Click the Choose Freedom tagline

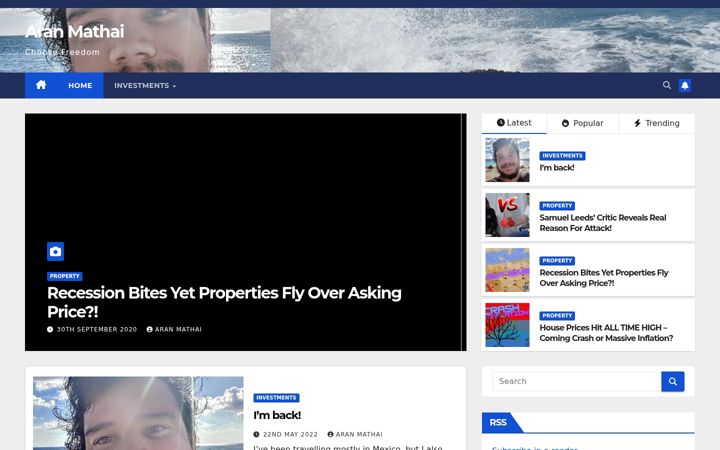tap(62, 52)
